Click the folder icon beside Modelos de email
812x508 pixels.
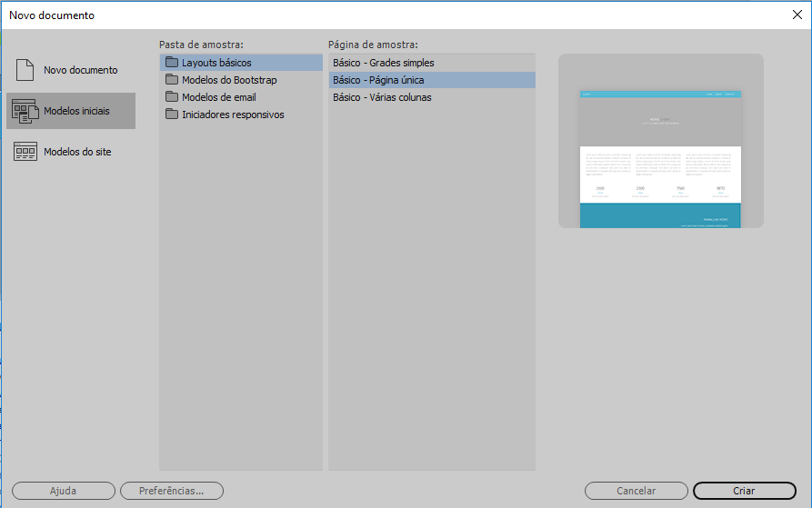[172, 96]
